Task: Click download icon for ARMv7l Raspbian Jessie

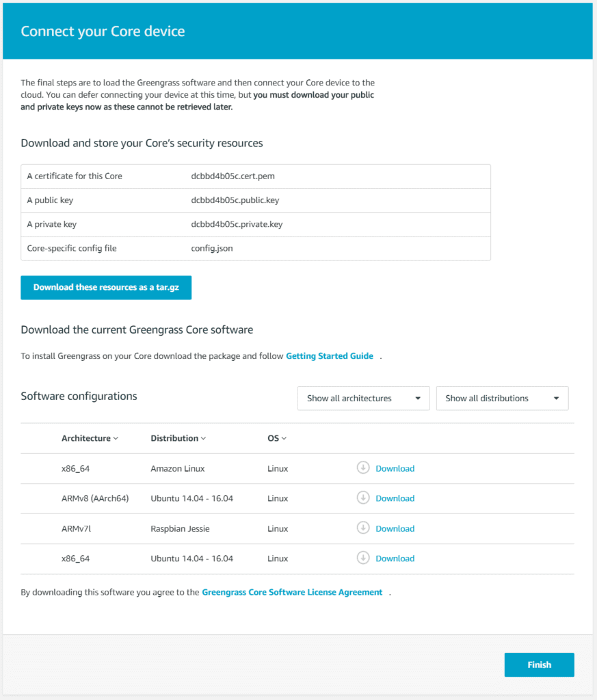Action: pos(363,528)
